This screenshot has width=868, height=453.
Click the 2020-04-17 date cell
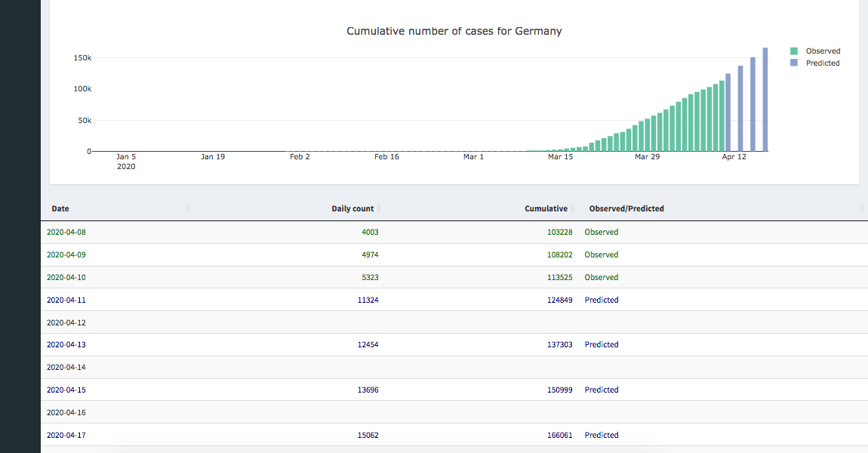(x=68, y=435)
